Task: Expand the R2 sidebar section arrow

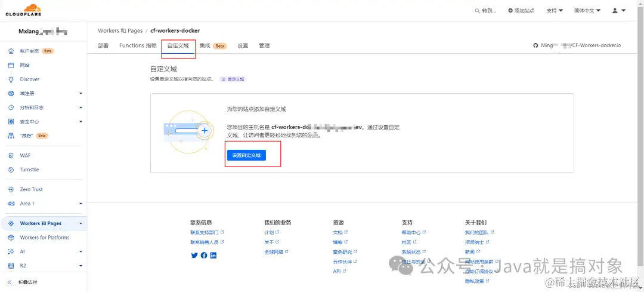Action: 80,266
